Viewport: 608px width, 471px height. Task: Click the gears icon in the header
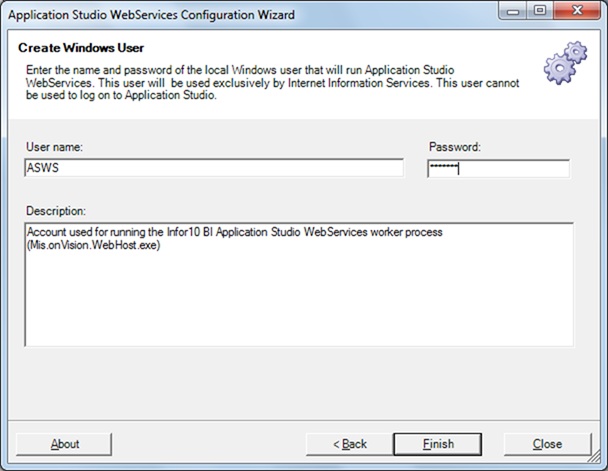(x=565, y=63)
